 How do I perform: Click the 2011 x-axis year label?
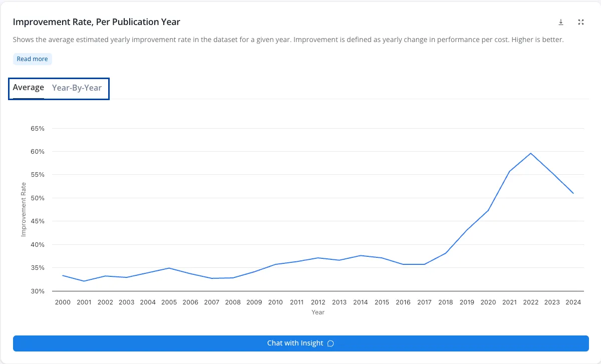click(x=297, y=302)
